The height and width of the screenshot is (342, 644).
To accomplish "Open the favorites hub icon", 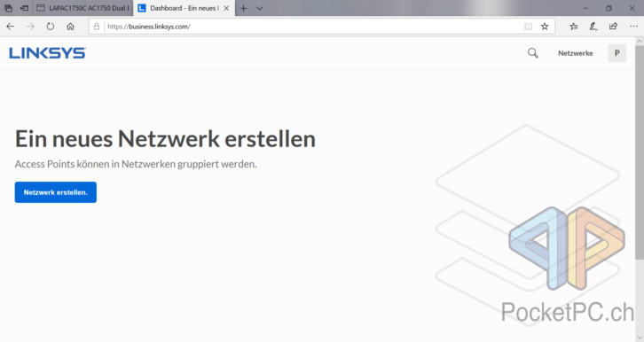I will tap(573, 27).
